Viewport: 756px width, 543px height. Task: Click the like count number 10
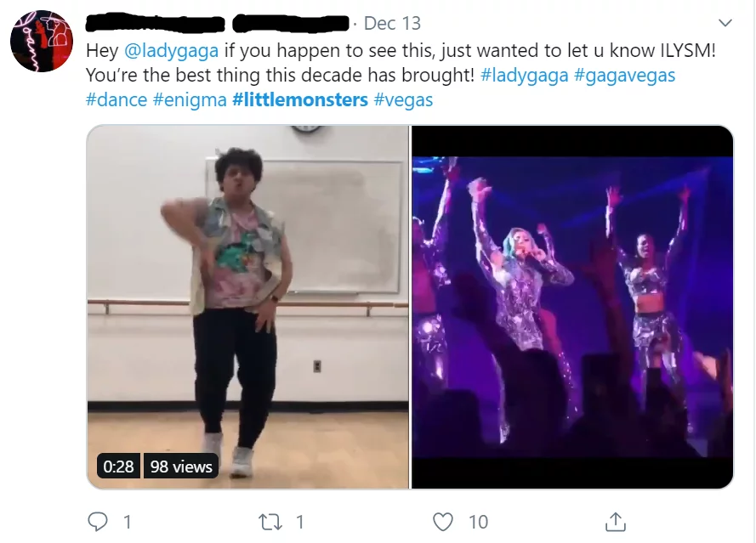tap(478, 520)
